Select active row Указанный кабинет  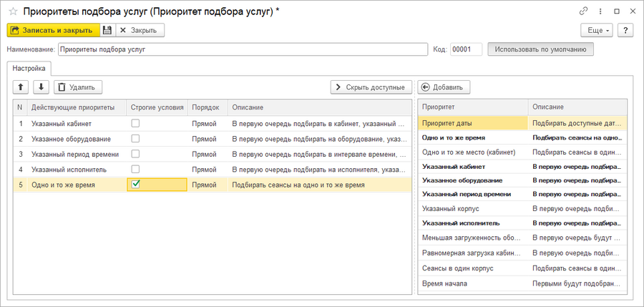click(x=212, y=123)
